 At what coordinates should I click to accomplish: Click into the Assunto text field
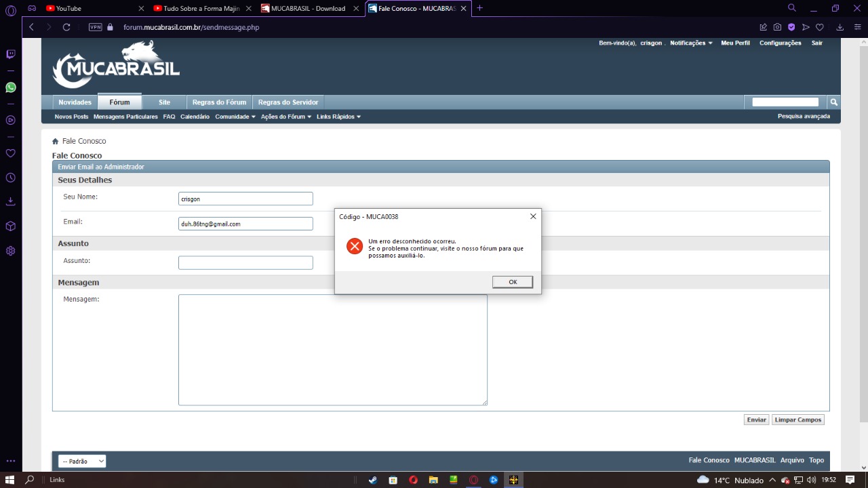tap(245, 263)
